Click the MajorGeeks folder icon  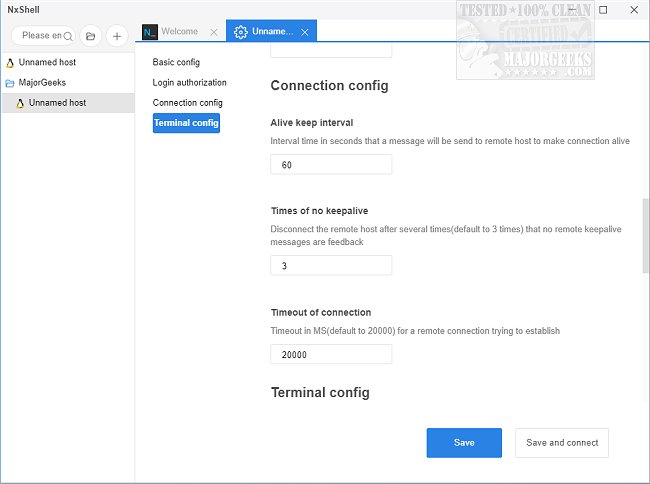(10, 82)
